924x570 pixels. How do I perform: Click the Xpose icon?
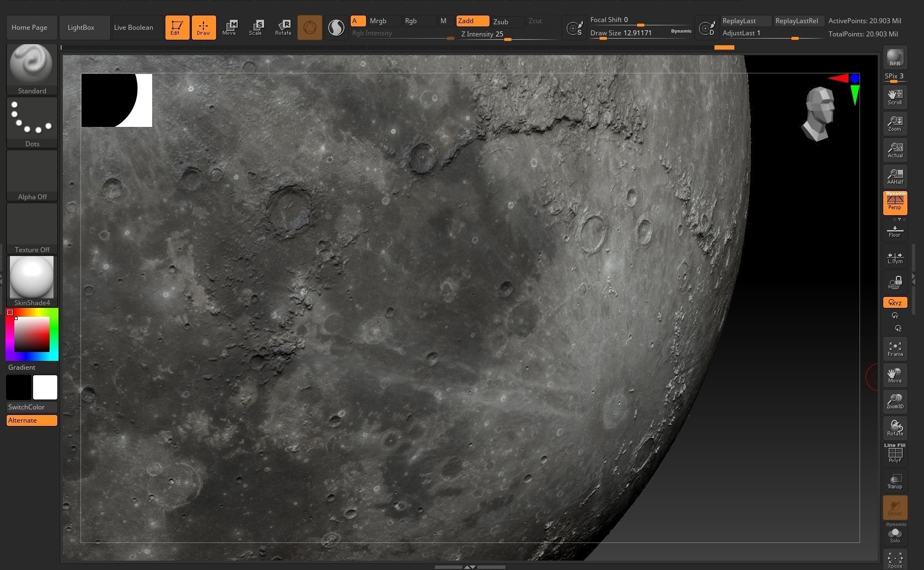pyautogui.click(x=895, y=559)
